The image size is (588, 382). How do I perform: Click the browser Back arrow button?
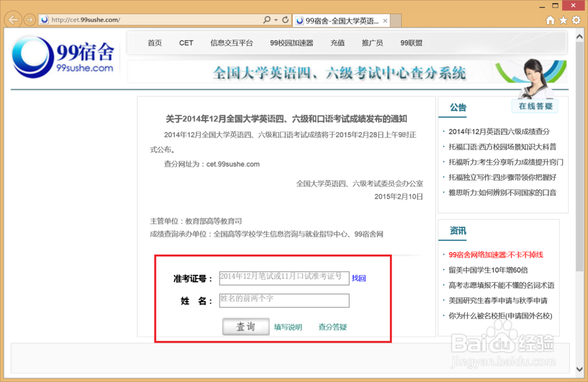pyautogui.click(x=13, y=19)
